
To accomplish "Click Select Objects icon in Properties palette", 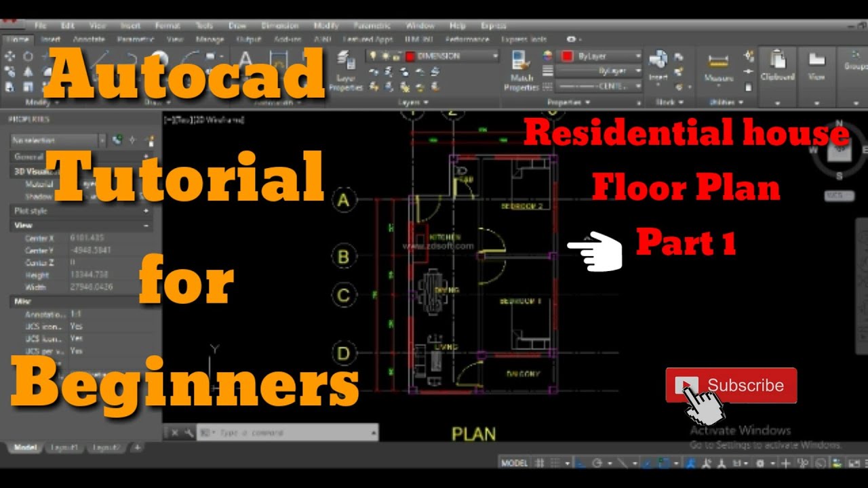I will (133, 140).
